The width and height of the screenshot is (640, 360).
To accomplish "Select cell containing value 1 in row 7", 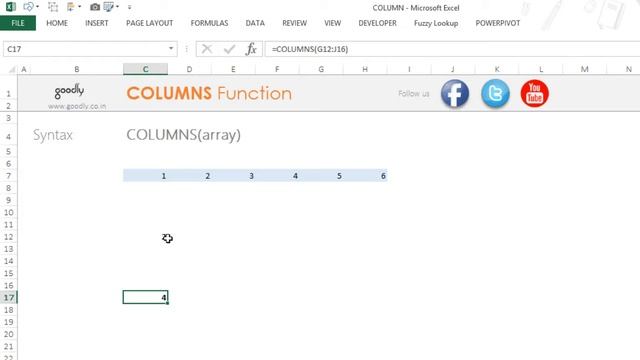I will (x=145, y=176).
